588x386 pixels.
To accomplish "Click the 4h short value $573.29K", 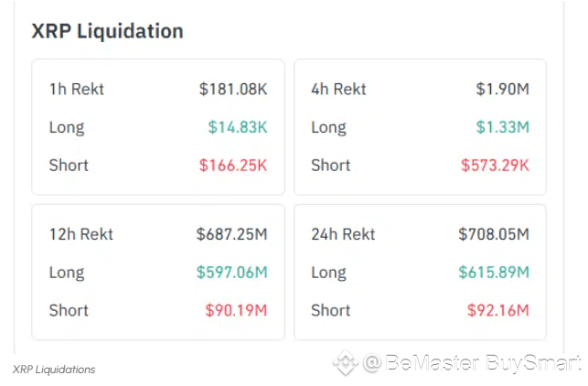I will [x=495, y=166].
